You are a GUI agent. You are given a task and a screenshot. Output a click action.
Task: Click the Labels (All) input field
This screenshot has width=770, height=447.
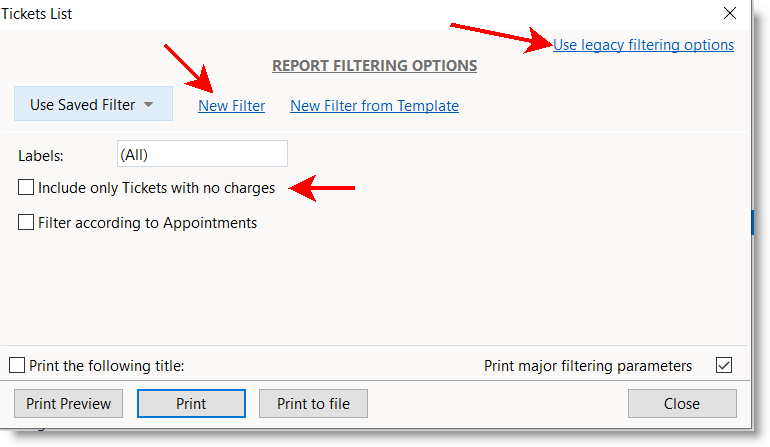tap(202, 154)
